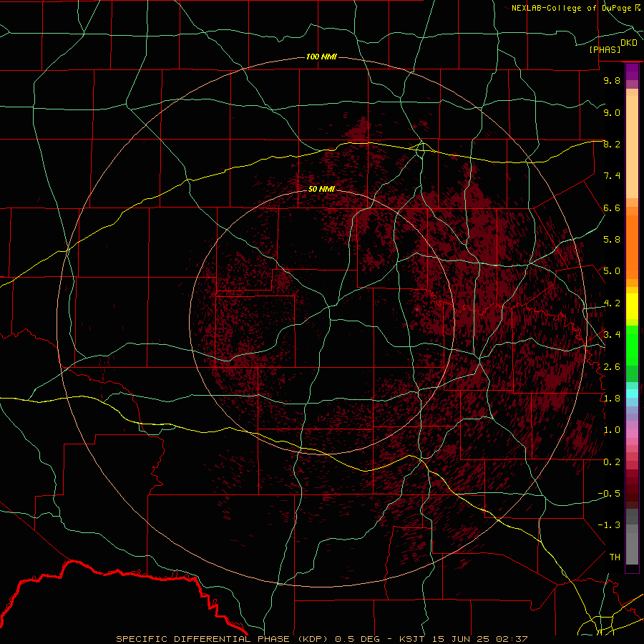Click the 1.8 value on the scale
Screen dimensions: 644x644
(x=612, y=399)
